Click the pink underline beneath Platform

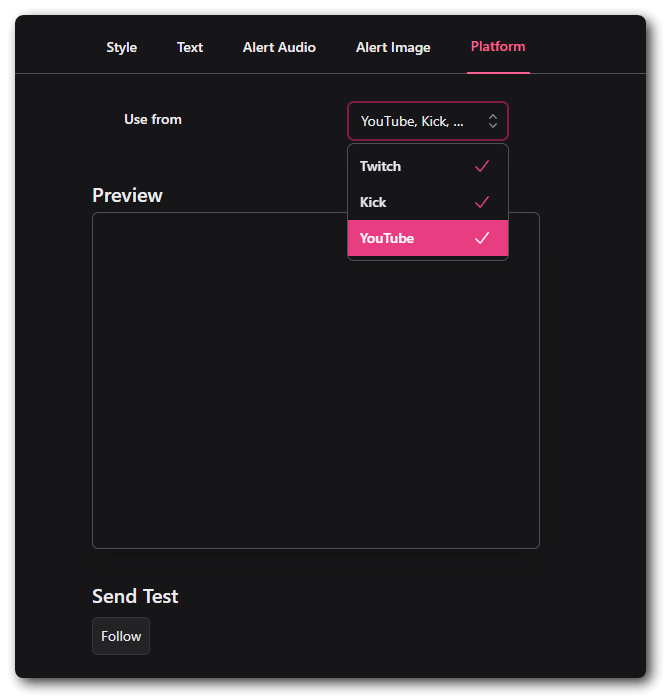[x=498, y=72]
